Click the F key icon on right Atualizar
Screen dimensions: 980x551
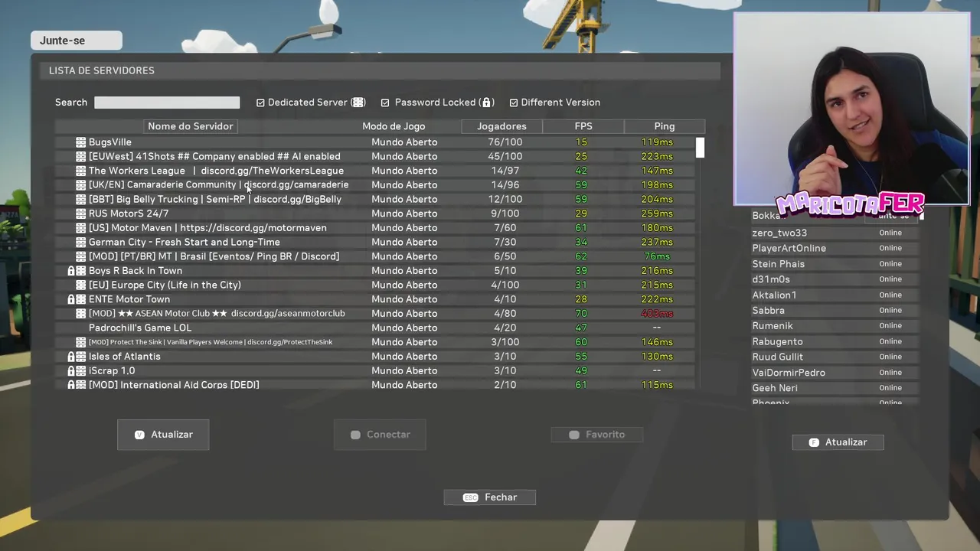tap(814, 442)
